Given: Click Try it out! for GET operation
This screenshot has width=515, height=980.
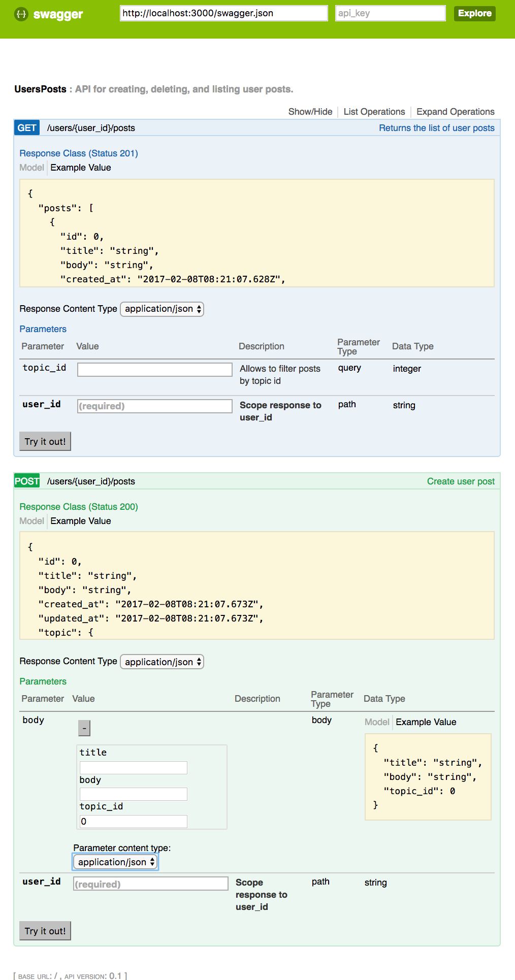Looking at the screenshot, I should [45, 441].
